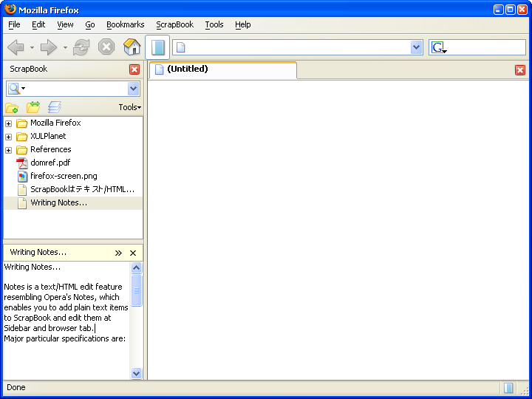Click the 'Done' status bar text
532x399 pixels.
pos(16,387)
